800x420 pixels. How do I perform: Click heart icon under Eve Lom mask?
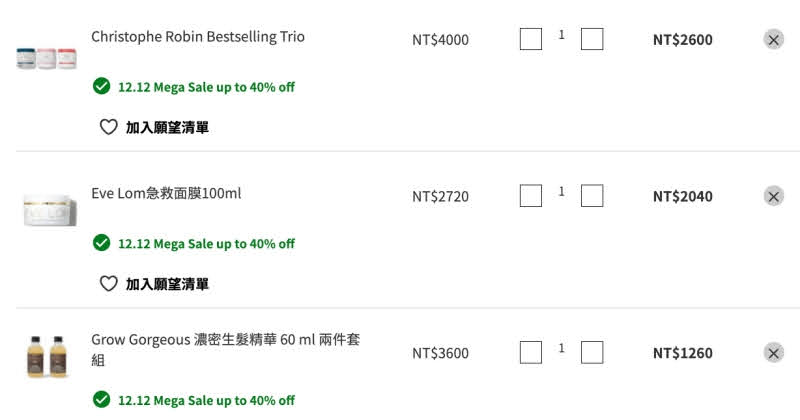click(109, 284)
